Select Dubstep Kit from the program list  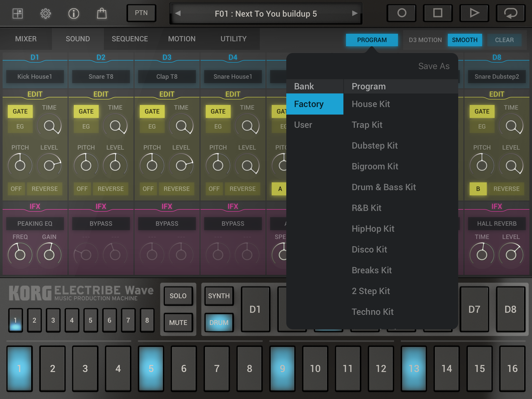tap(375, 145)
